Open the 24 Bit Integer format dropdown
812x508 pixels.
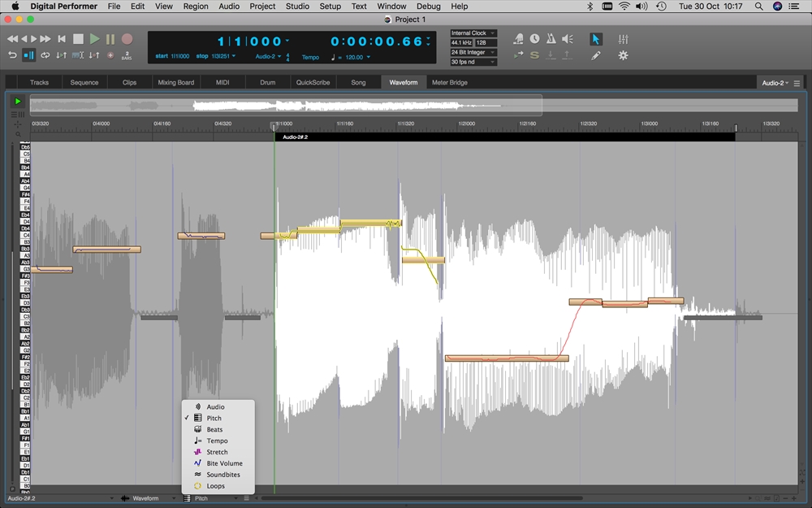click(x=473, y=52)
